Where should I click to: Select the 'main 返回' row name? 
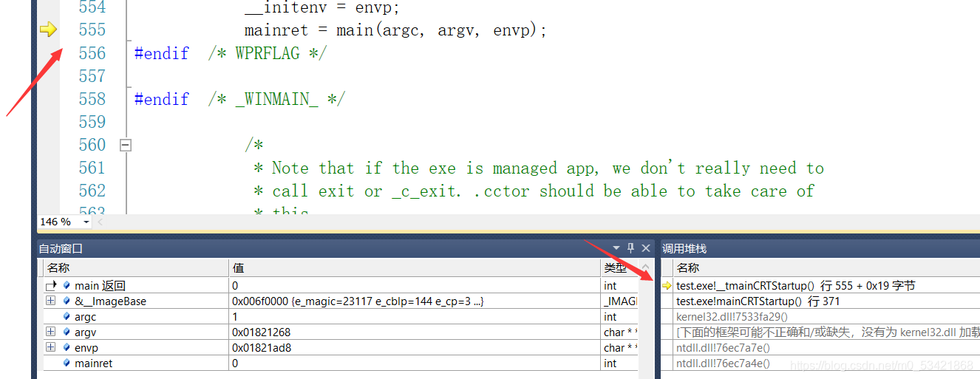[x=100, y=286]
